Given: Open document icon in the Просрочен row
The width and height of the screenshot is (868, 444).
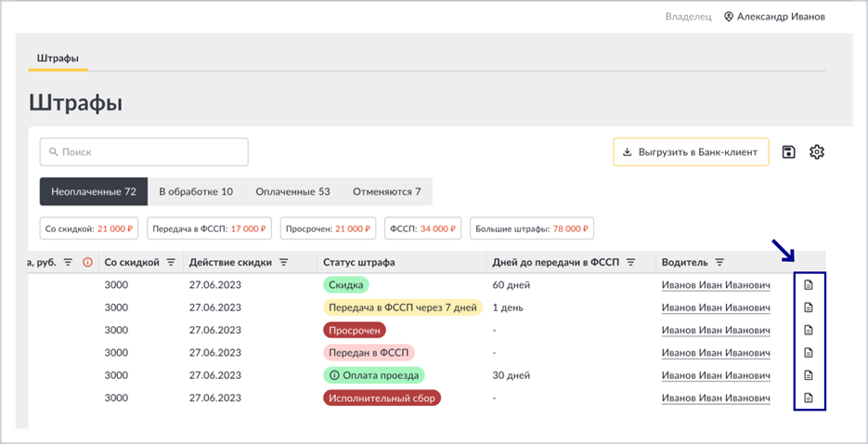Looking at the screenshot, I should 809,330.
